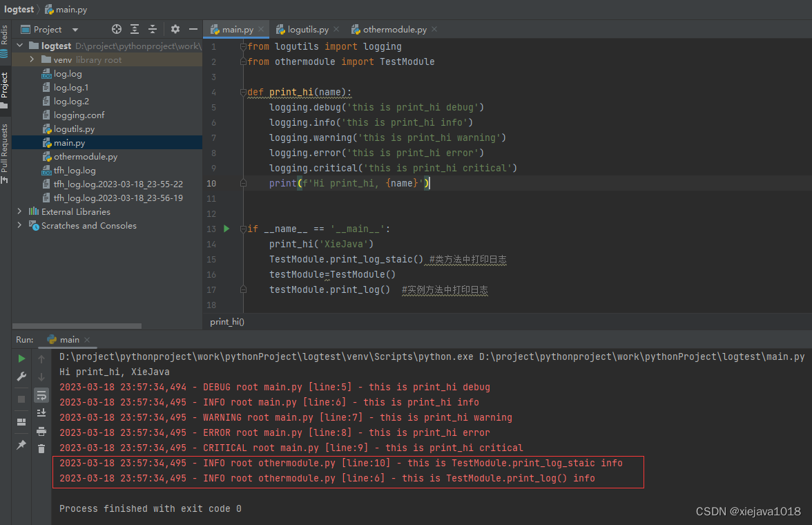Open Project panel settings gear
This screenshot has width=812, height=525.
175,29
